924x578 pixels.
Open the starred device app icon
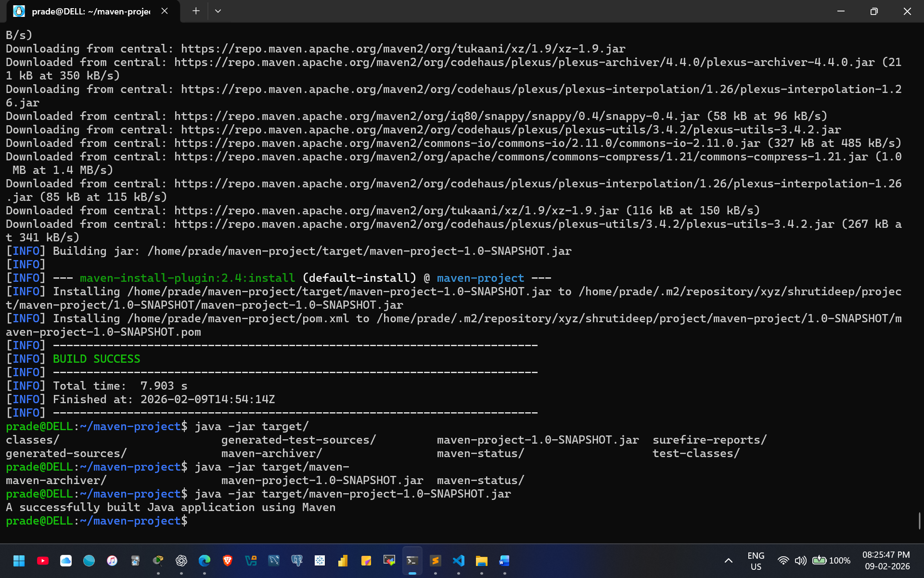[135, 561]
